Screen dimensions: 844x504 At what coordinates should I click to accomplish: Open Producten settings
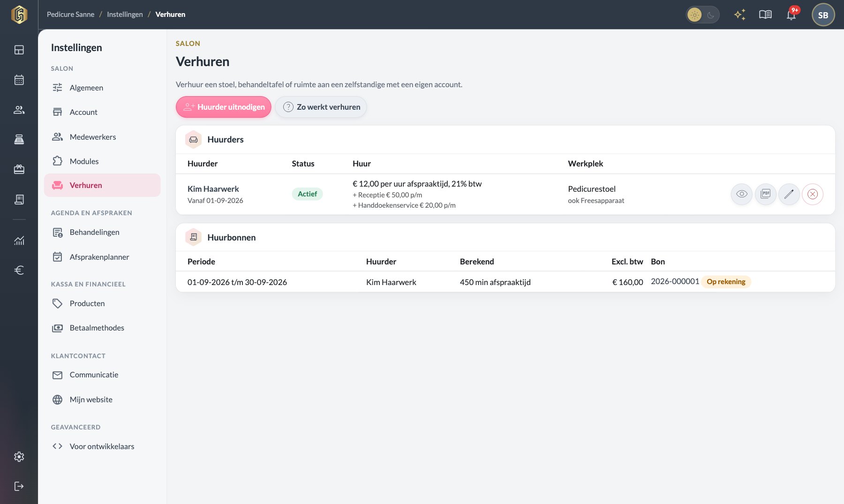pos(102,303)
